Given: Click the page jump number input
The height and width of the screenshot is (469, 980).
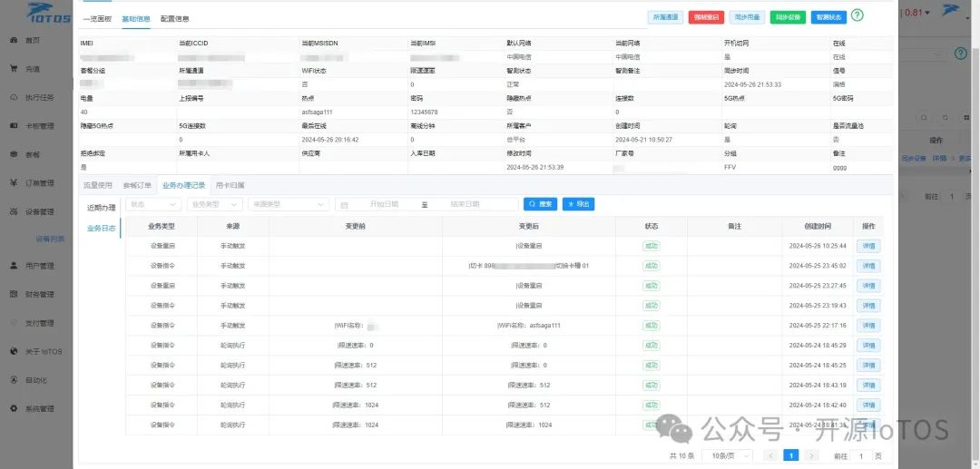Looking at the screenshot, I should pos(861,456).
